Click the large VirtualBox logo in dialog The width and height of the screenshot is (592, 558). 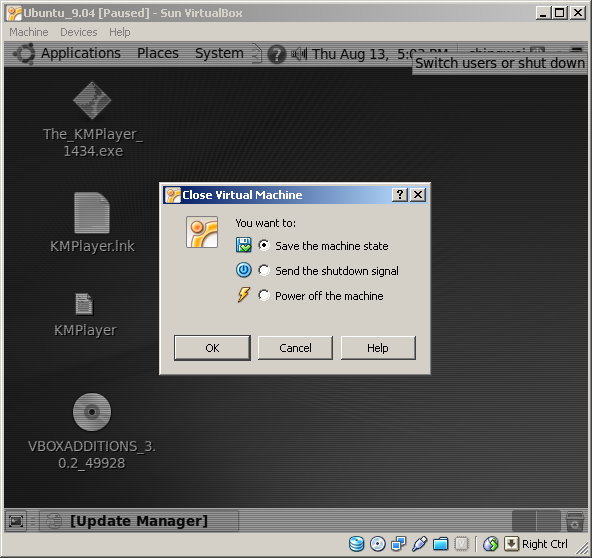tap(202, 232)
